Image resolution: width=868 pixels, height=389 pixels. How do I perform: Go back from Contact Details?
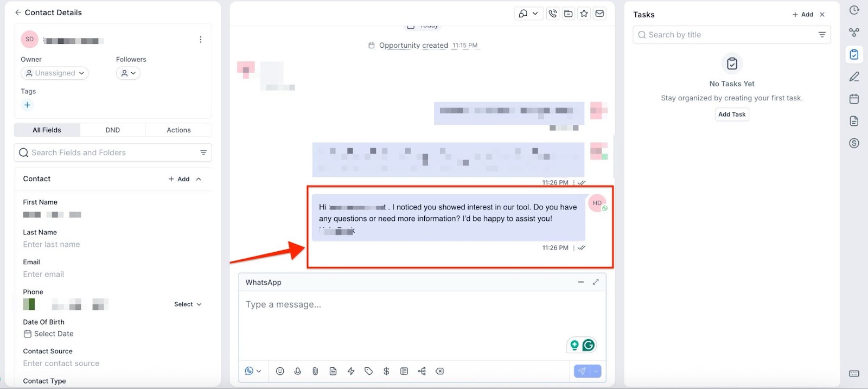[x=18, y=12]
